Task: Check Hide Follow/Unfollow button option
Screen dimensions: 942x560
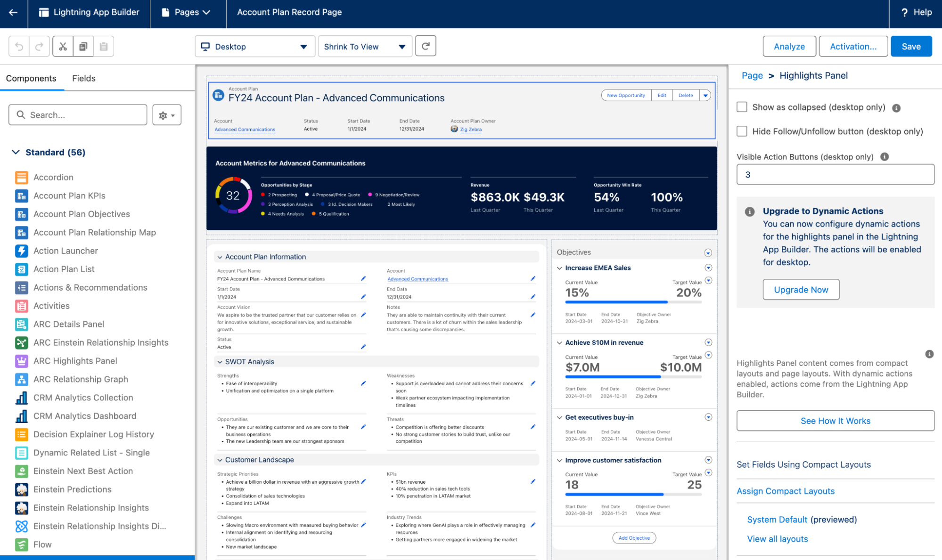Action: click(x=742, y=131)
